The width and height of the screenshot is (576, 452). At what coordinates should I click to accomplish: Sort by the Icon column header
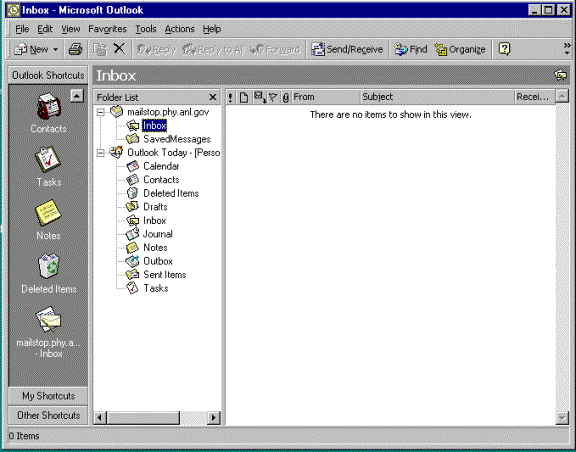tap(243, 97)
